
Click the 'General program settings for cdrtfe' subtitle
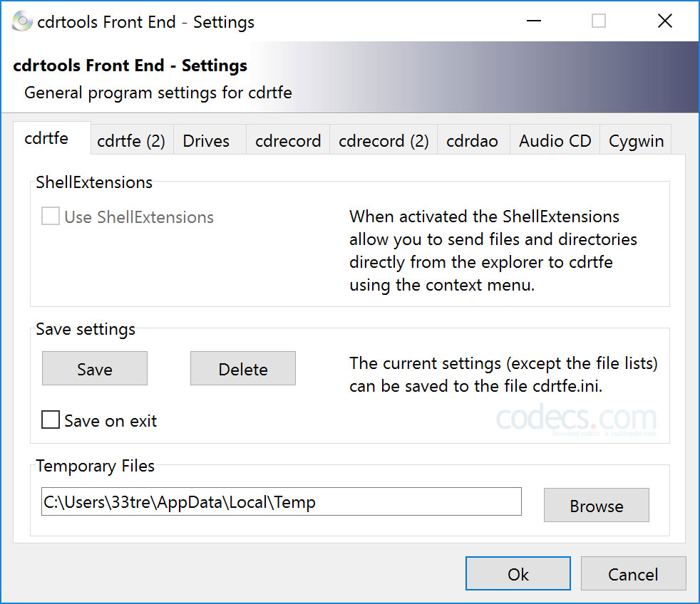point(158,93)
